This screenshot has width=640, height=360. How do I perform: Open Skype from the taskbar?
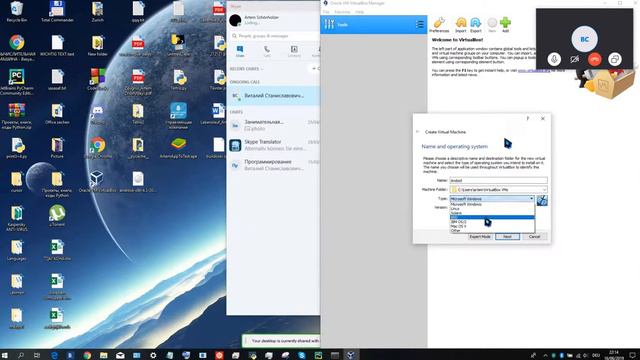tap(302, 355)
